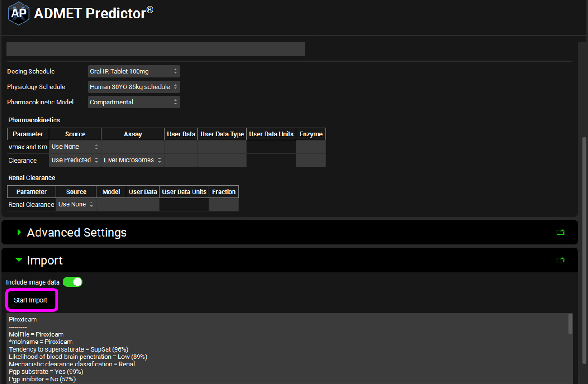Open the Pharmacokinetic Model dropdown
588x384 pixels.
point(134,102)
